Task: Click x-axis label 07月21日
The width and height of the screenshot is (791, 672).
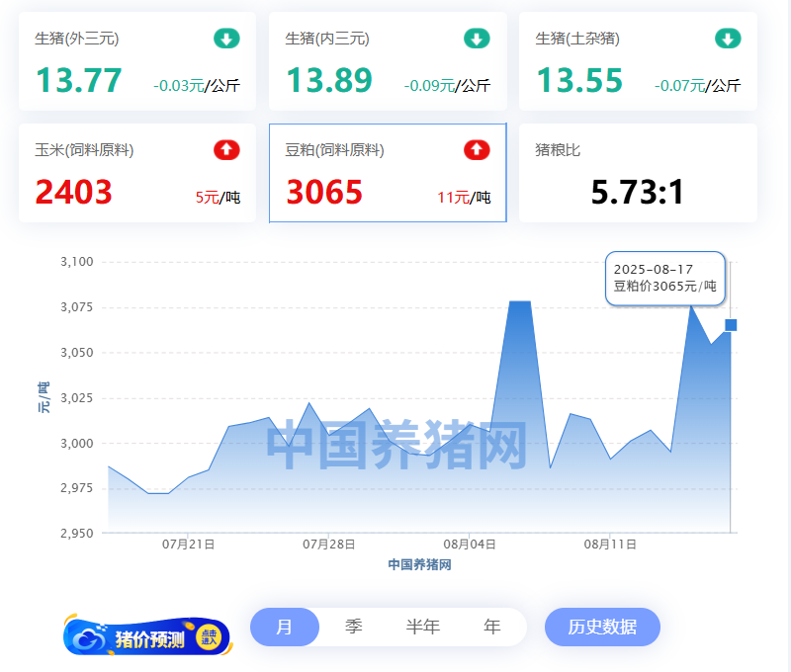Action: tap(188, 545)
